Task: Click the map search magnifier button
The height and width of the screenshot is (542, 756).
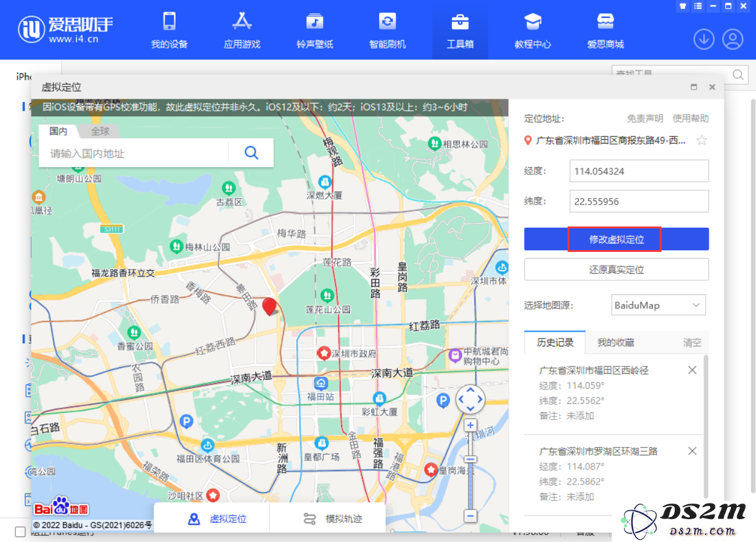Action: (x=251, y=153)
